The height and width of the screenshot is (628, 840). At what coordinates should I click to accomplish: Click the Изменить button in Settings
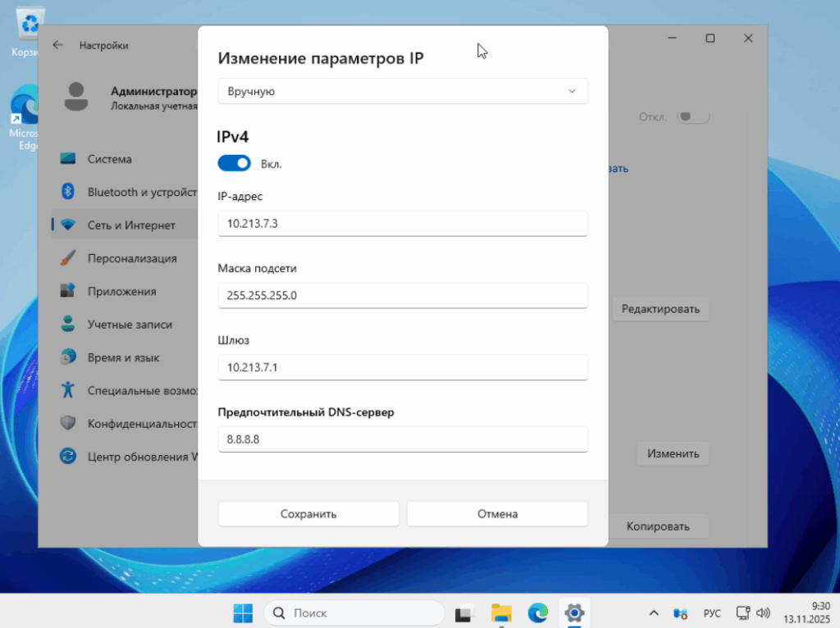click(673, 453)
